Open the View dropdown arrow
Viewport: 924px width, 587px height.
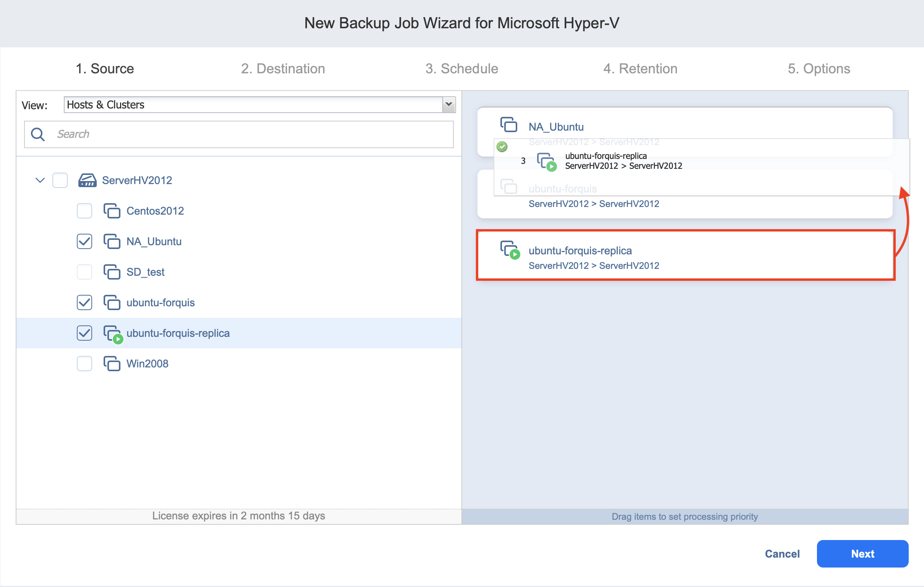click(x=448, y=105)
